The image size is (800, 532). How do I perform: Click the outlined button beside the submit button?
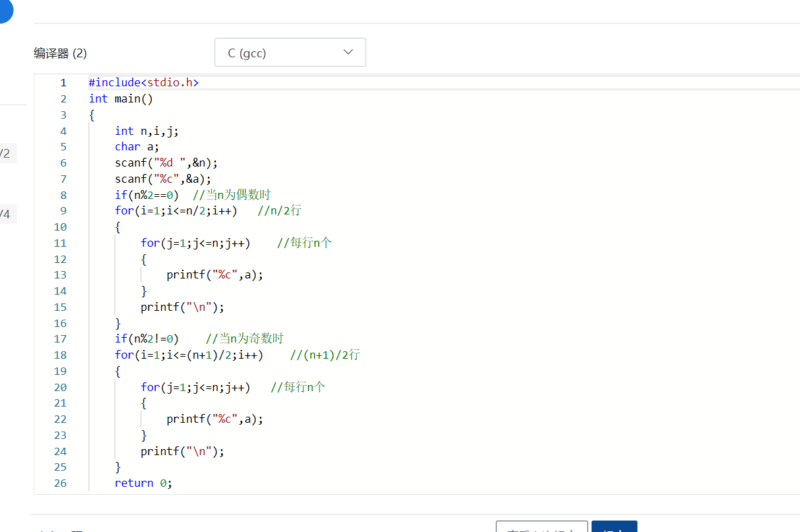(542, 527)
